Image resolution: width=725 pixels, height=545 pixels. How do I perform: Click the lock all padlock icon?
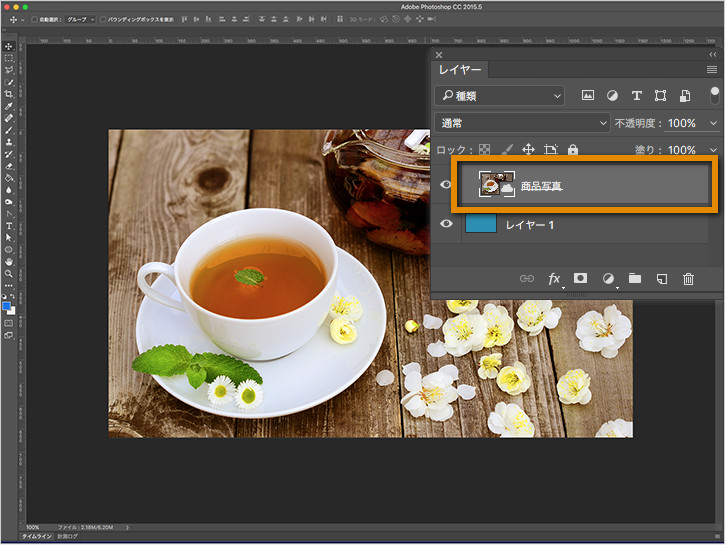tap(573, 150)
